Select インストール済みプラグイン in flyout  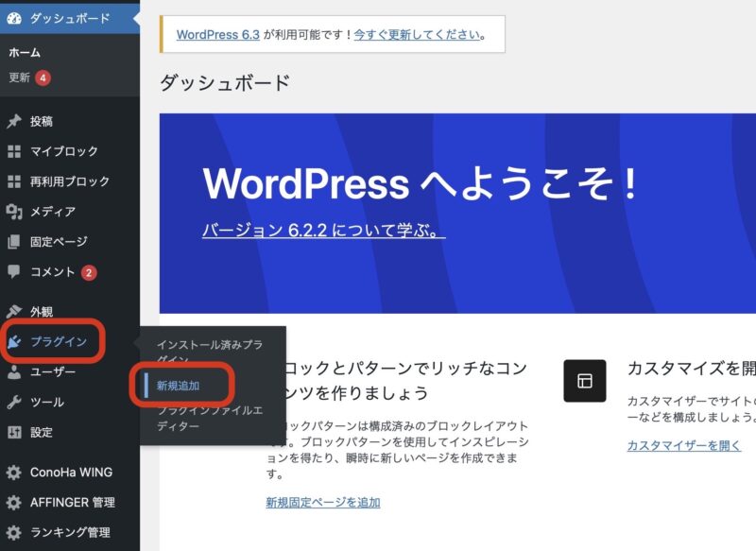210,352
